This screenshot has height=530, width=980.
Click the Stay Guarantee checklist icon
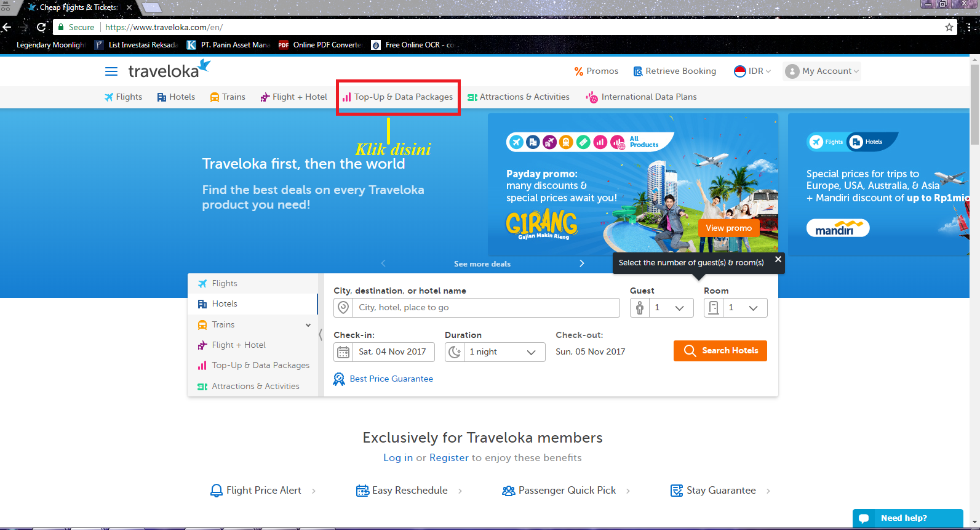pyautogui.click(x=677, y=491)
